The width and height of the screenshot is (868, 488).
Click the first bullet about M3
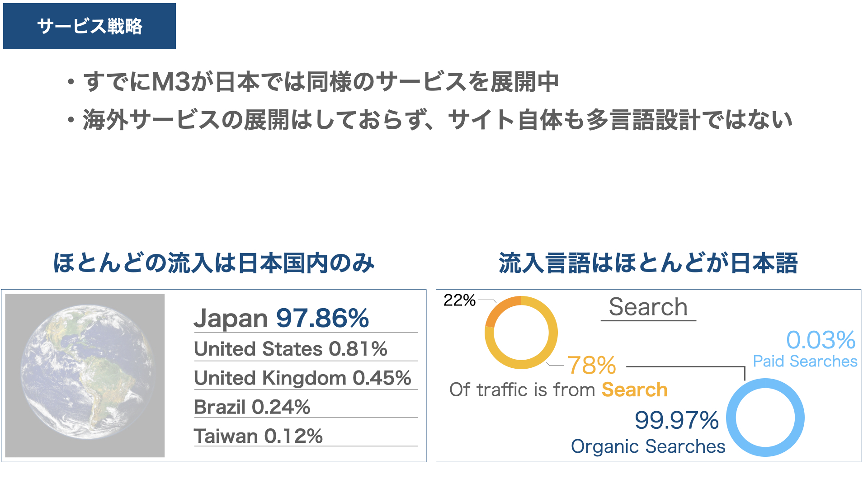(x=313, y=82)
